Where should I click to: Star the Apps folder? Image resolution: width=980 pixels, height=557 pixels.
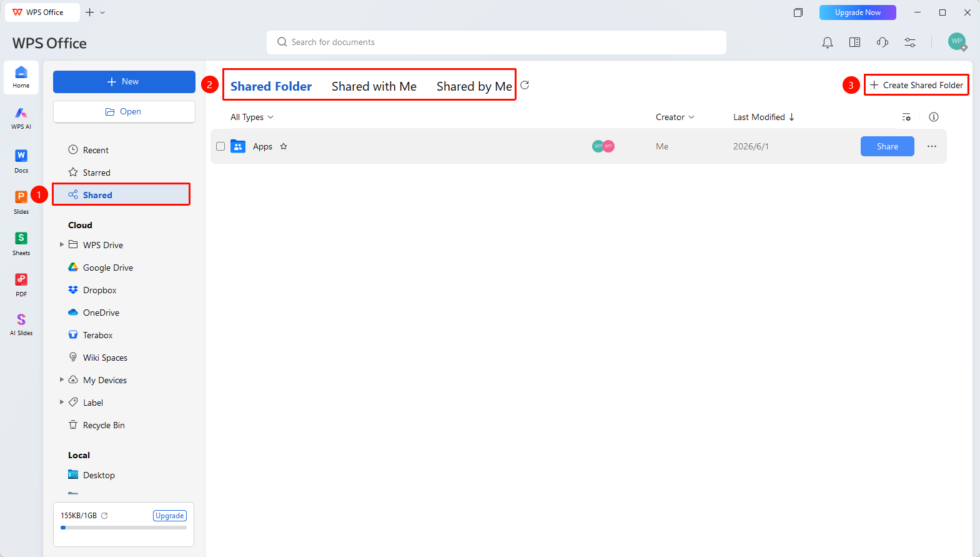tap(284, 146)
